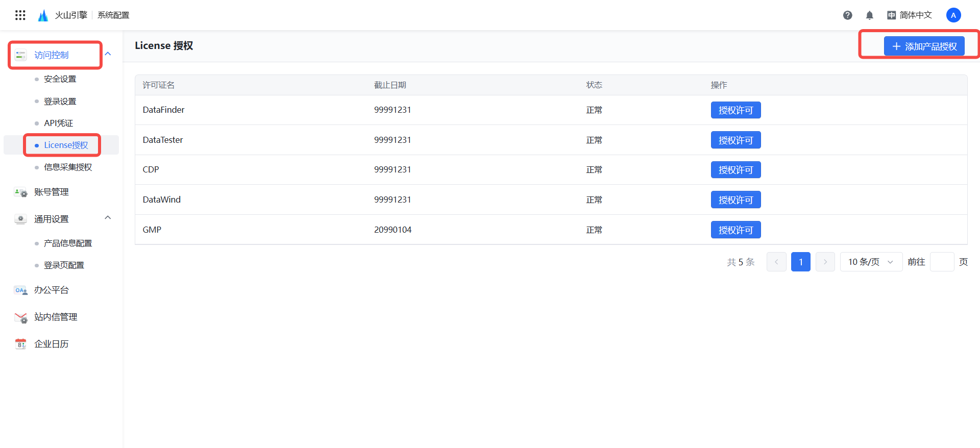
Task: Open the app launcher grid icon
Action: coord(20,15)
